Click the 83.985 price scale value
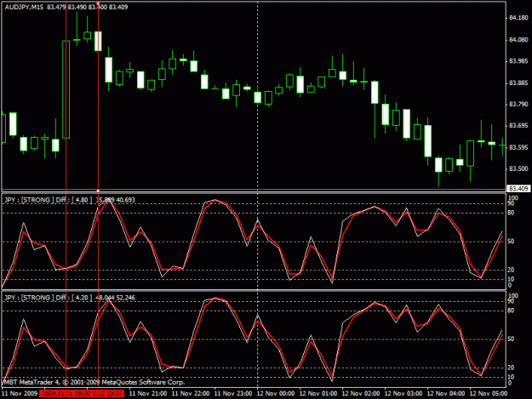This screenshot has width=532, height=399. pos(518,61)
